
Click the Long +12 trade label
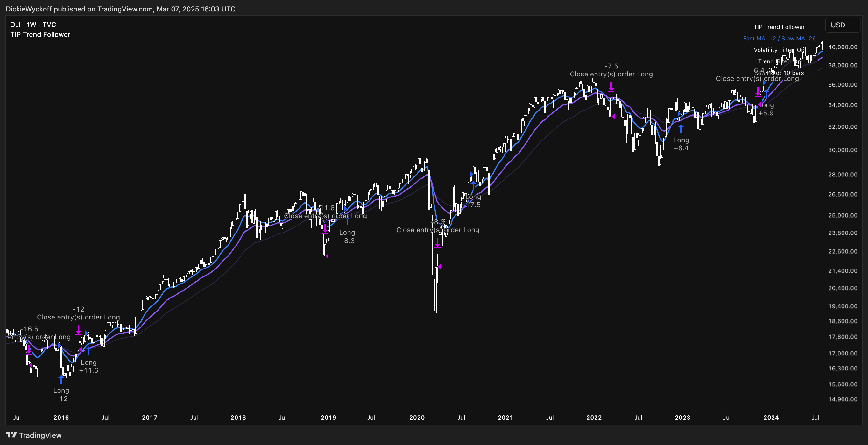(x=61, y=394)
